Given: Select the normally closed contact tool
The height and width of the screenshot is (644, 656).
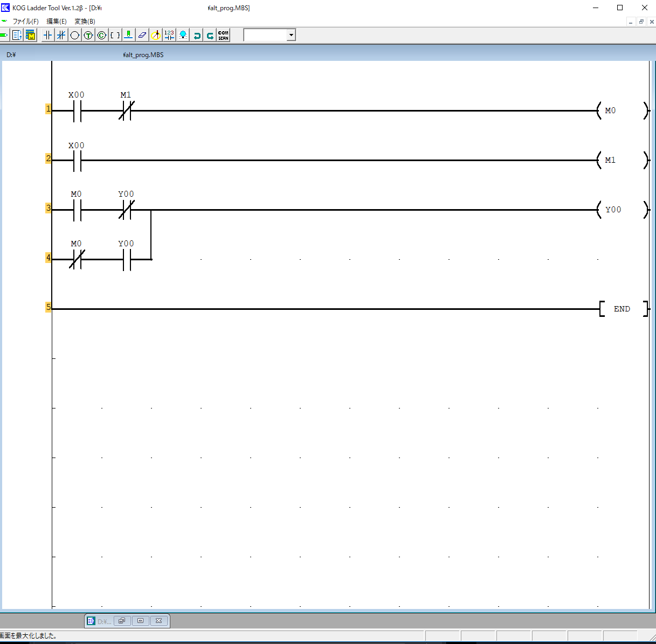Looking at the screenshot, I should coord(61,36).
